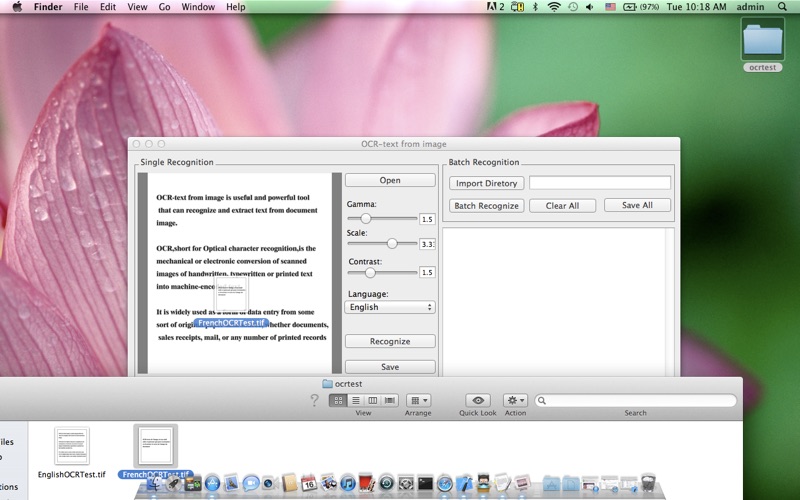
Task: Open the View menu
Action: click(137, 7)
